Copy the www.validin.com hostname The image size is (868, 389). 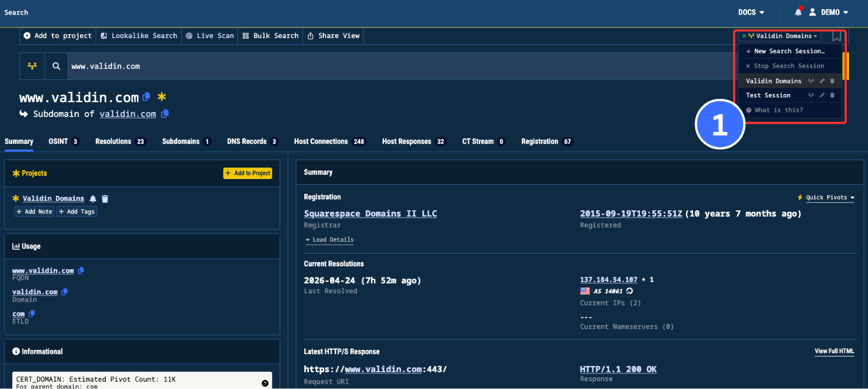(147, 96)
